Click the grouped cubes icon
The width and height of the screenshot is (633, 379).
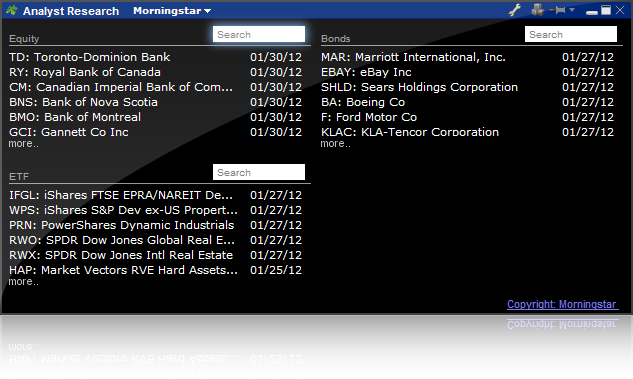click(537, 10)
